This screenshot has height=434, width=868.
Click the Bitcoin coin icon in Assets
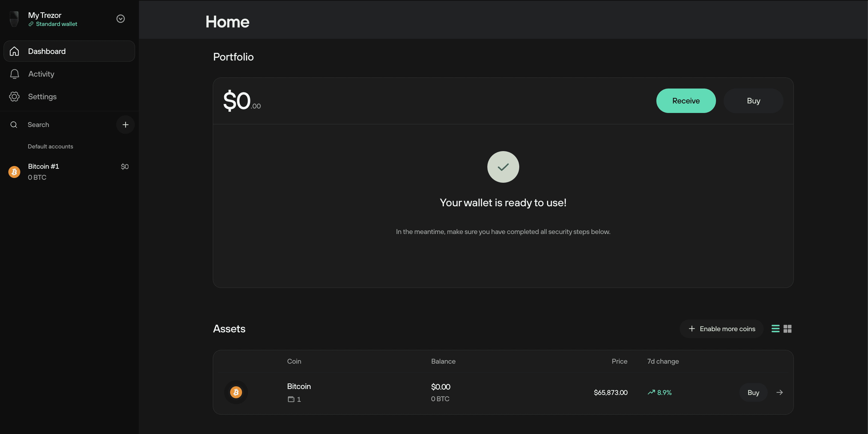coord(236,392)
